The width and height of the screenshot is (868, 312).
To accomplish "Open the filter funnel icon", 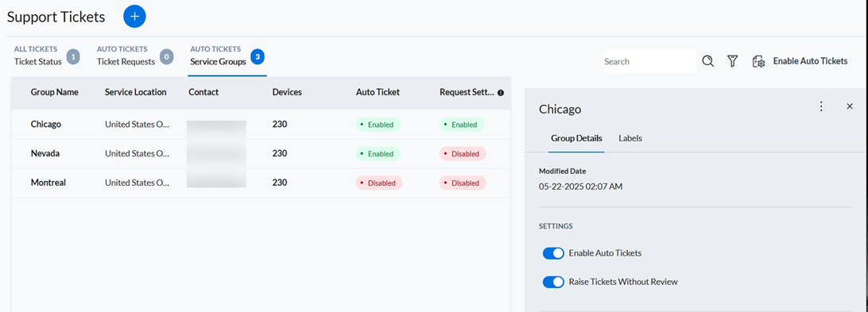I will [x=732, y=61].
